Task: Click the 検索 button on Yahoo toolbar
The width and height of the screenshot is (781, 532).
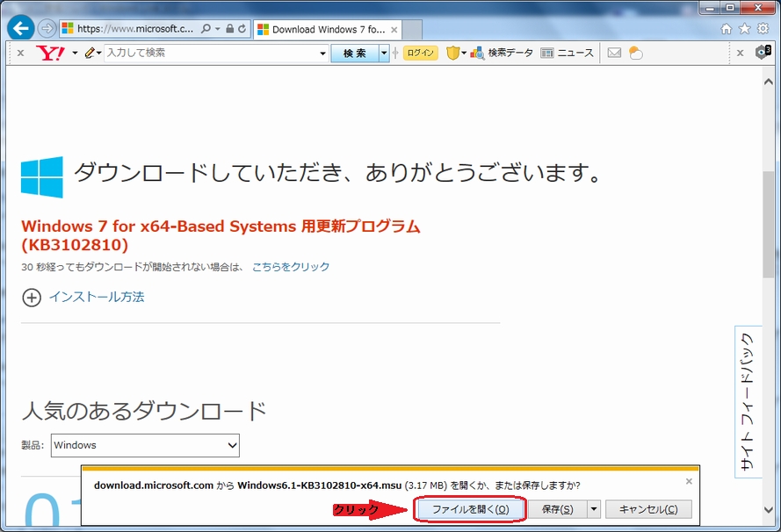Action: click(355, 54)
